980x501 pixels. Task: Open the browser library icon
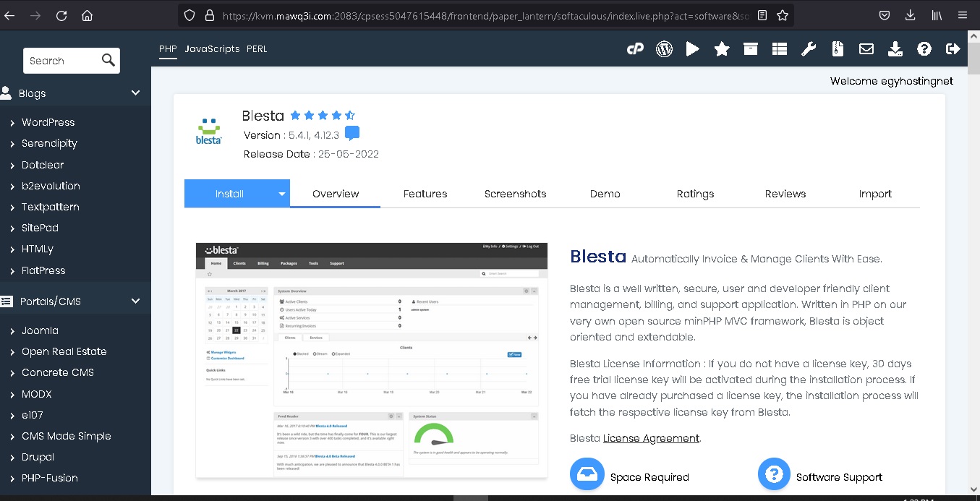(936, 15)
